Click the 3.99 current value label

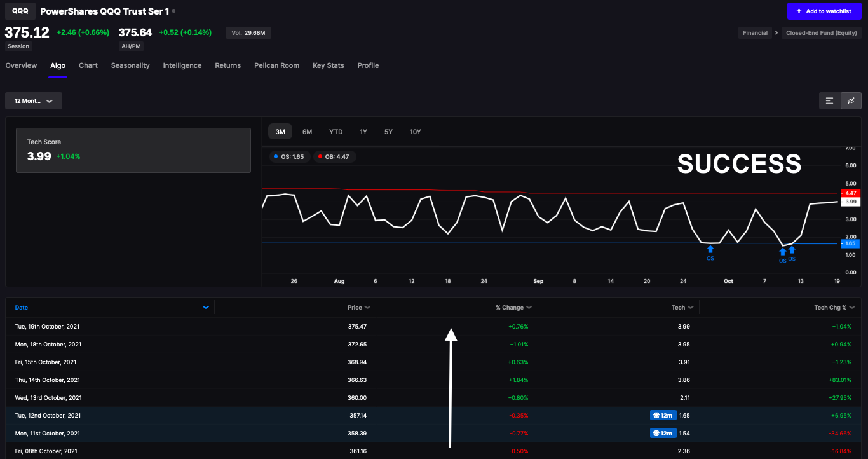tap(851, 202)
